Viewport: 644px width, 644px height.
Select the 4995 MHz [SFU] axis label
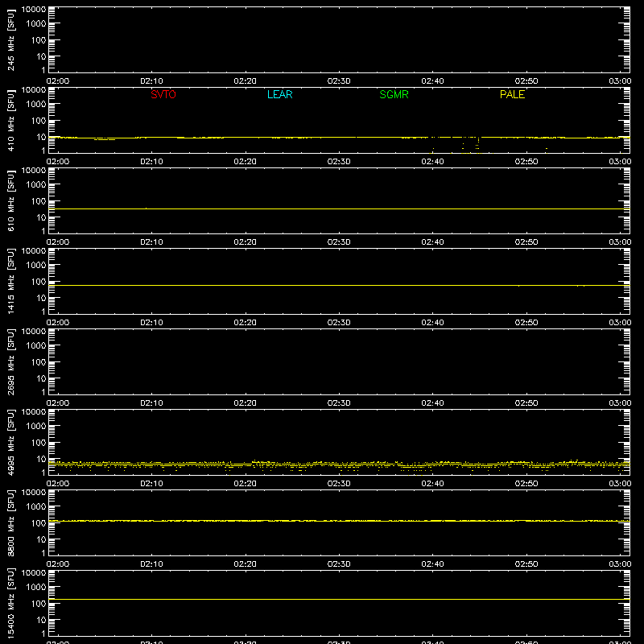tap(10, 442)
